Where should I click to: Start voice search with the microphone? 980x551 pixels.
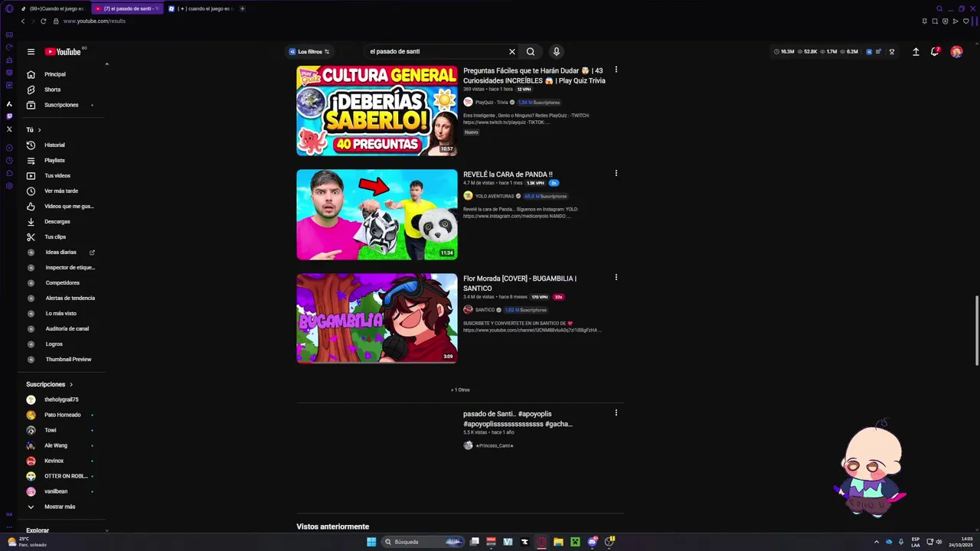557,51
